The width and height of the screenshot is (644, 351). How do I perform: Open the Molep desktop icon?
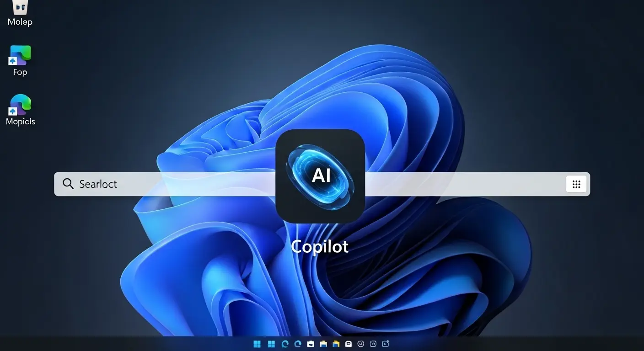[20, 13]
